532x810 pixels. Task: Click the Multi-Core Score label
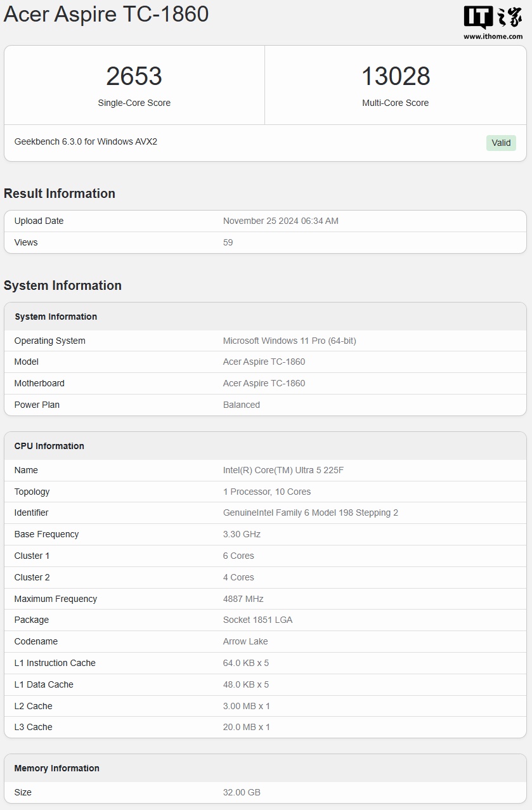pyautogui.click(x=396, y=103)
